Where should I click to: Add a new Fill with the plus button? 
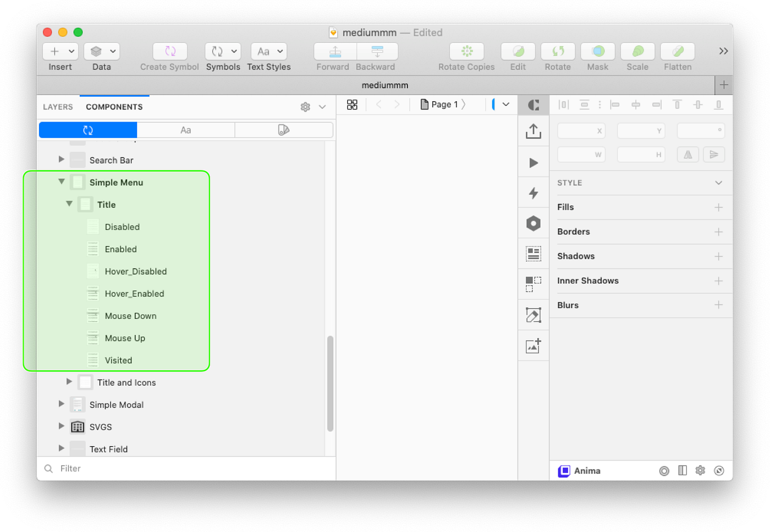point(719,207)
